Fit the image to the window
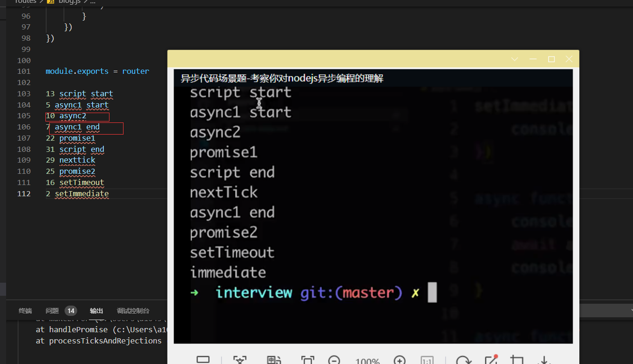This screenshot has width=633, height=364. pyautogui.click(x=307, y=360)
